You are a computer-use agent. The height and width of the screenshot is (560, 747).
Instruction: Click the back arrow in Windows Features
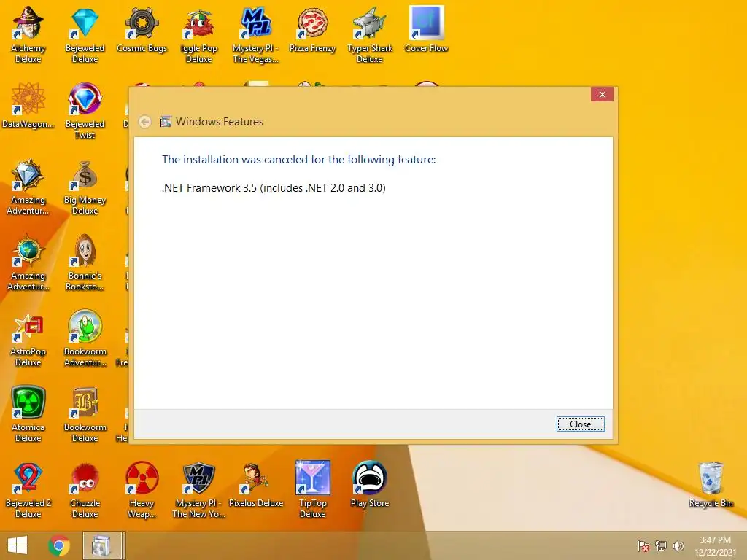[145, 122]
